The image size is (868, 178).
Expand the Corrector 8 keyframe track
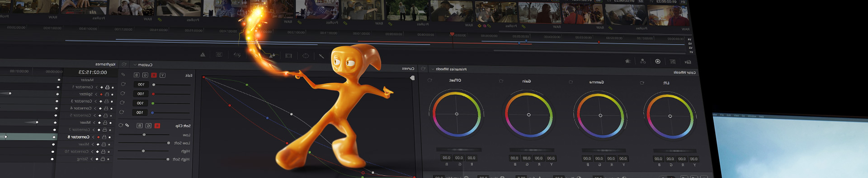point(93,137)
